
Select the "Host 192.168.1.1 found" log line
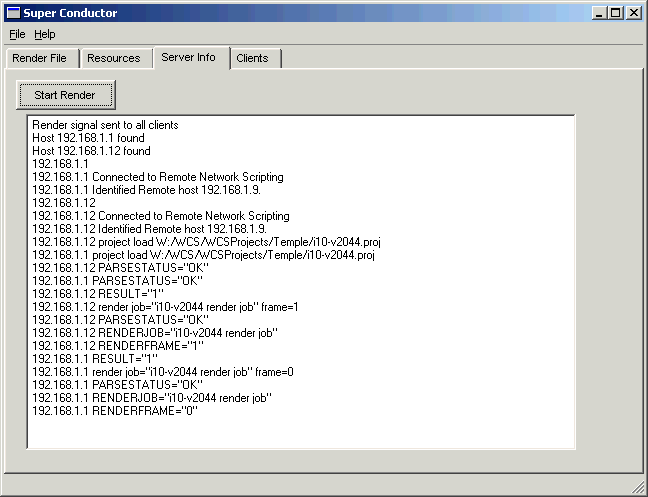88,138
